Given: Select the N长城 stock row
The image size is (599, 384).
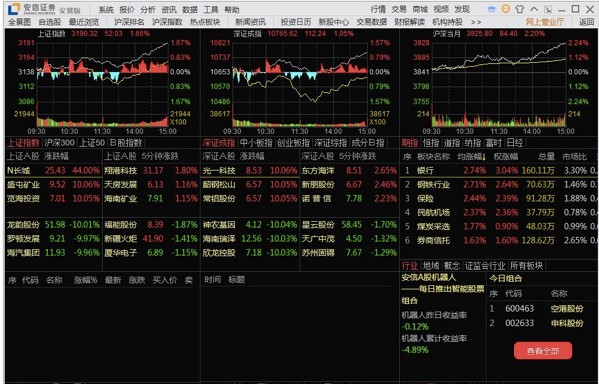Looking at the screenshot, I should [x=54, y=170].
